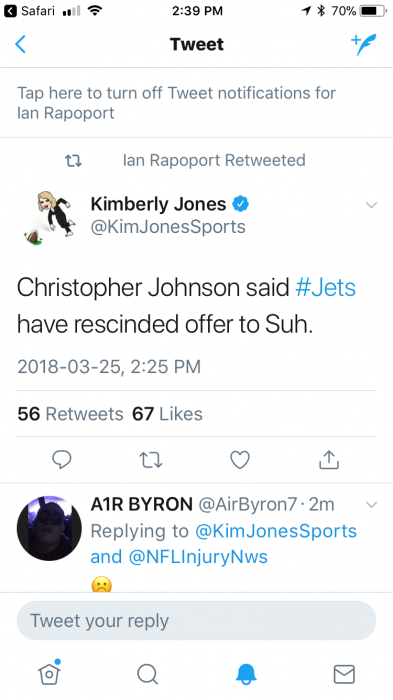The width and height of the screenshot is (393, 700).
Task: Open @NFLInjuryNws mention link
Action: pos(198,557)
